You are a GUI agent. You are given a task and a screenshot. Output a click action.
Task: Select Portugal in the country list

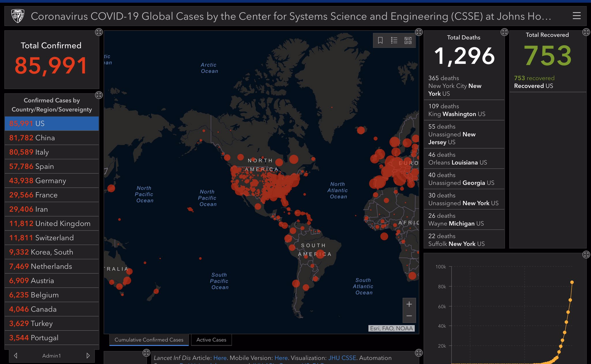click(52, 338)
